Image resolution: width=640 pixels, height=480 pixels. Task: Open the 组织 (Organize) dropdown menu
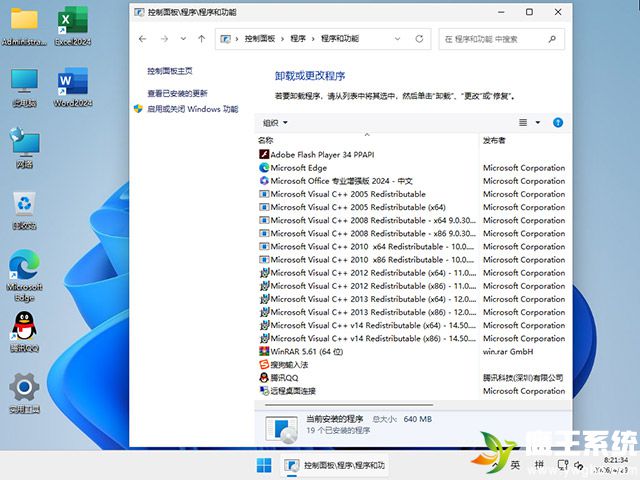(x=275, y=123)
